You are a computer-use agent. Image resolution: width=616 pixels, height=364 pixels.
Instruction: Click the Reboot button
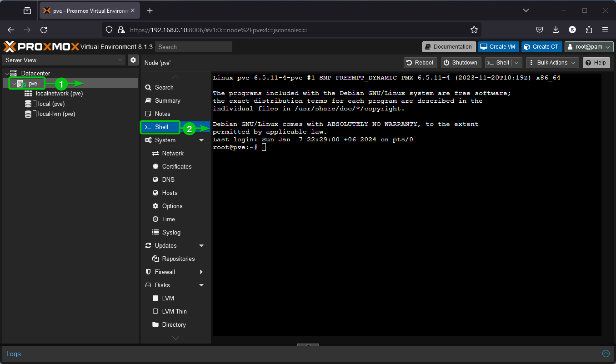(x=420, y=63)
